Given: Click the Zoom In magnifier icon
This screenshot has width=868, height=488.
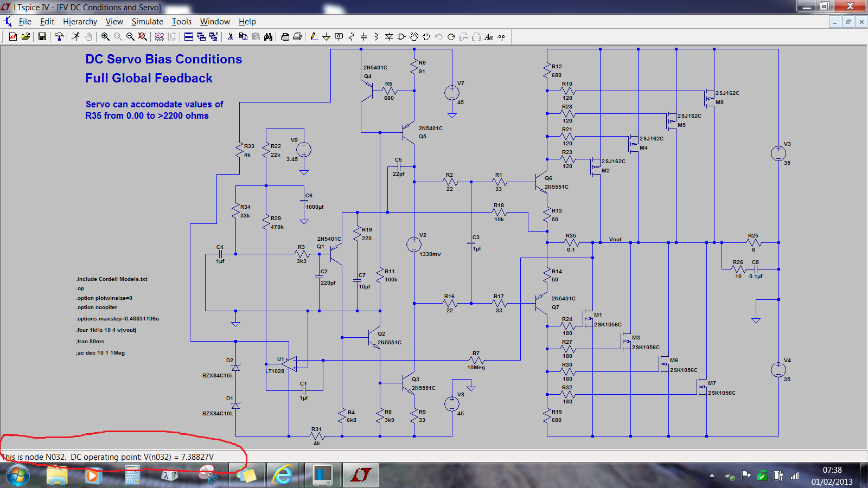Looking at the screenshot, I should coord(105,37).
